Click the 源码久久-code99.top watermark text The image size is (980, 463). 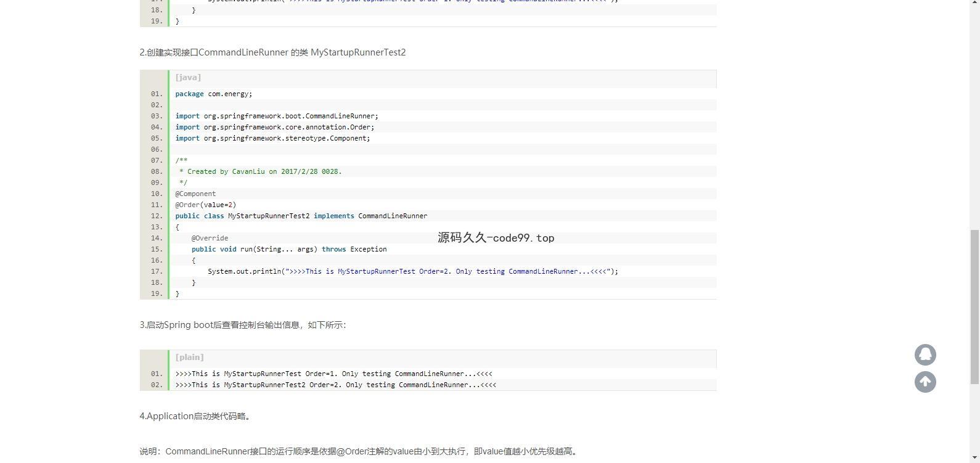click(x=496, y=238)
